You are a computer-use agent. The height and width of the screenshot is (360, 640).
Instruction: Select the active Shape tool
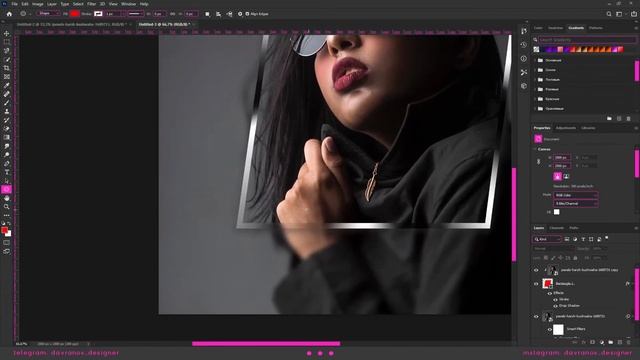pyautogui.click(x=7, y=189)
